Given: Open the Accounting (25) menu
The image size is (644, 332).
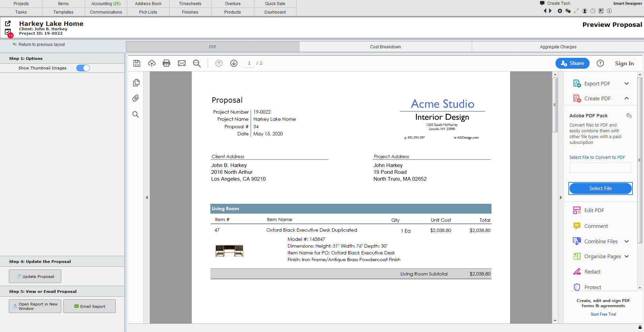Looking at the screenshot, I should click(106, 4).
